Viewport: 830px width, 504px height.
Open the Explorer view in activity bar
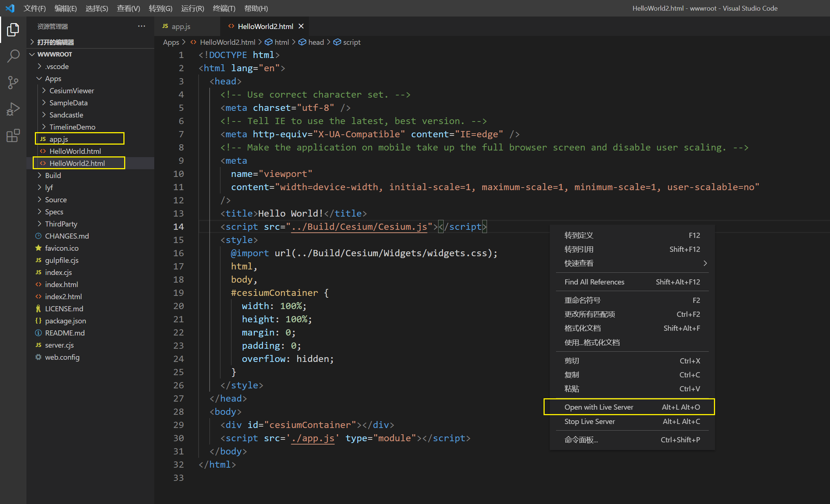(13, 30)
